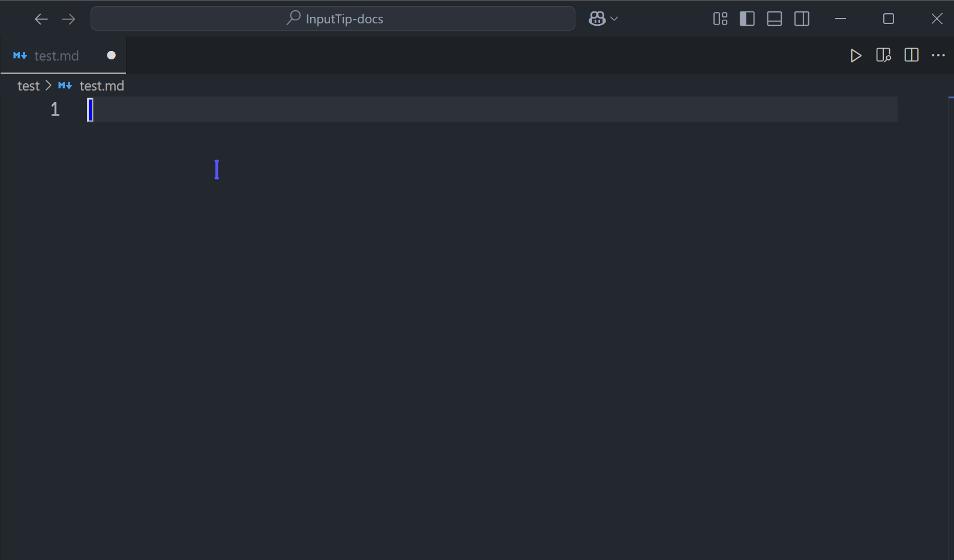Viewport: 954px width, 560px height.
Task: Click the Markdown icon in the tab
Action: (20, 56)
